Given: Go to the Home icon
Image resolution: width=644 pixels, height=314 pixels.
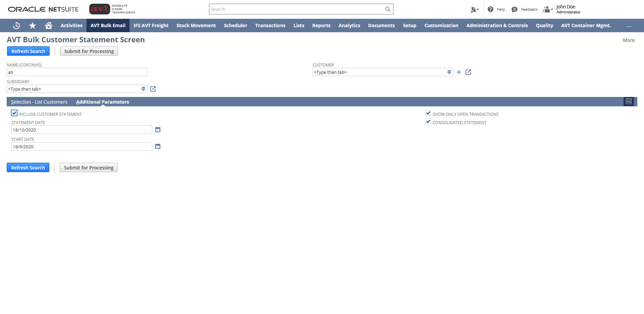Looking at the screenshot, I should pyautogui.click(x=48, y=25).
